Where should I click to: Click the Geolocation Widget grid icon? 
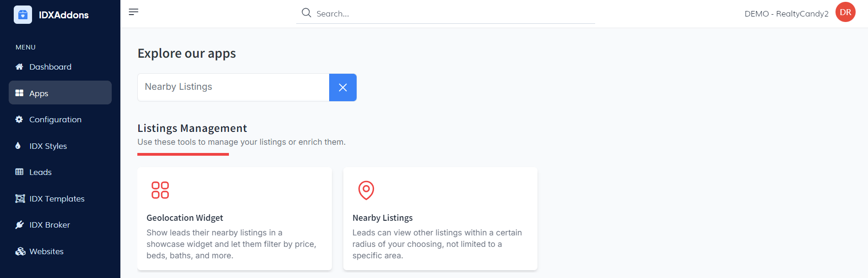[x=160, y=190]
